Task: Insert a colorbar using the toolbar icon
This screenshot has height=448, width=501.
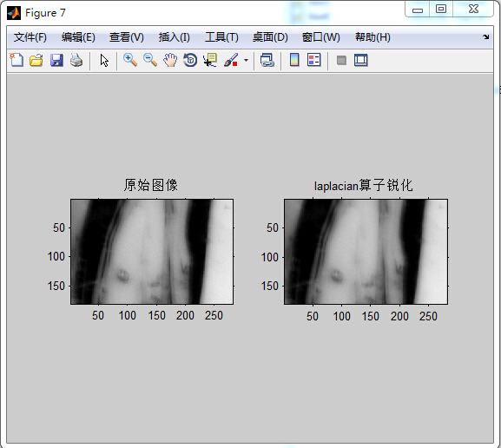Action: pyautogui.click(x=294, y=60)
